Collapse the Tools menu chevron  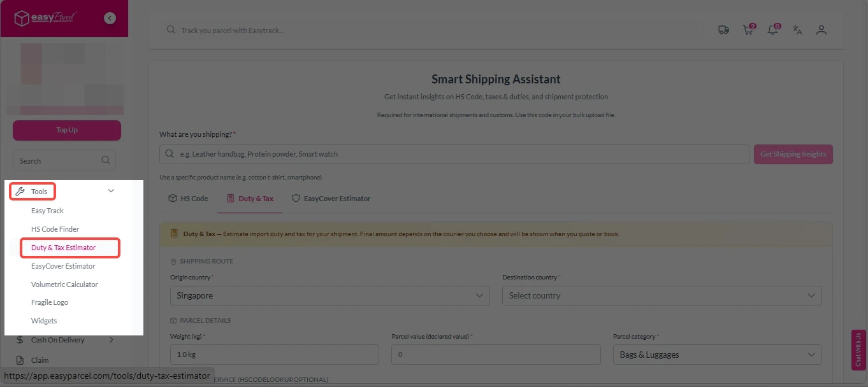111,191
